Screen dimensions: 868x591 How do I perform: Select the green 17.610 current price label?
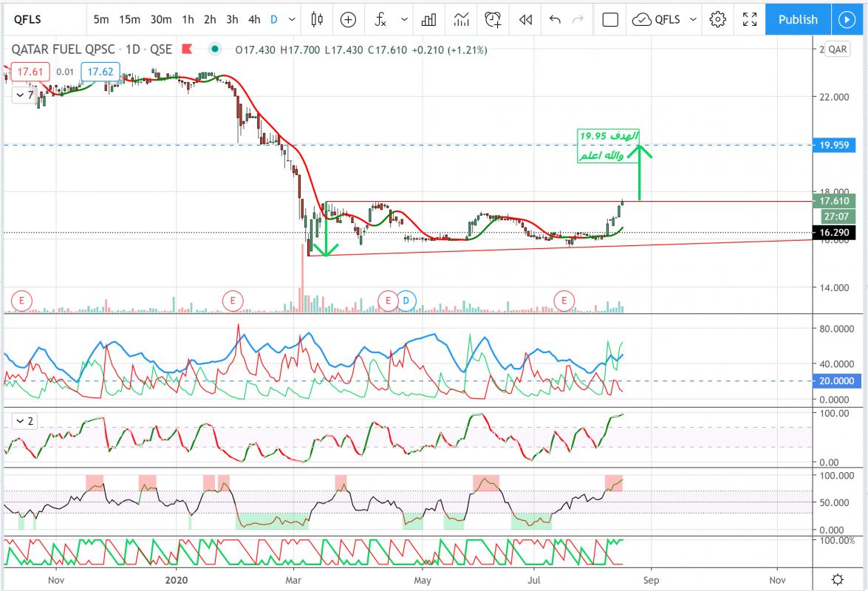tap(834, 201)
